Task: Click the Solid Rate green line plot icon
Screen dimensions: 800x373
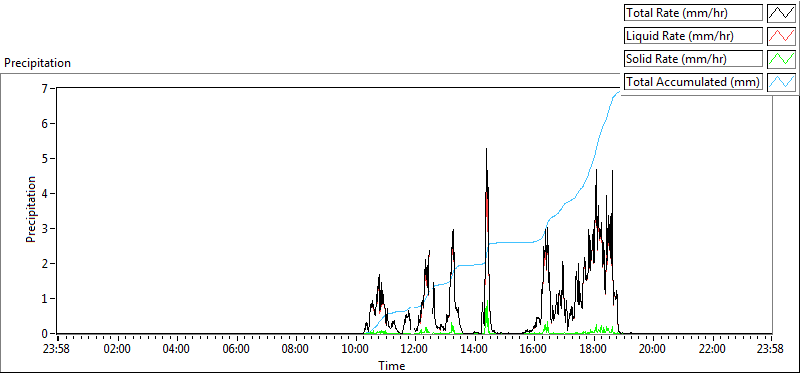Action: [x=781, y=59]
